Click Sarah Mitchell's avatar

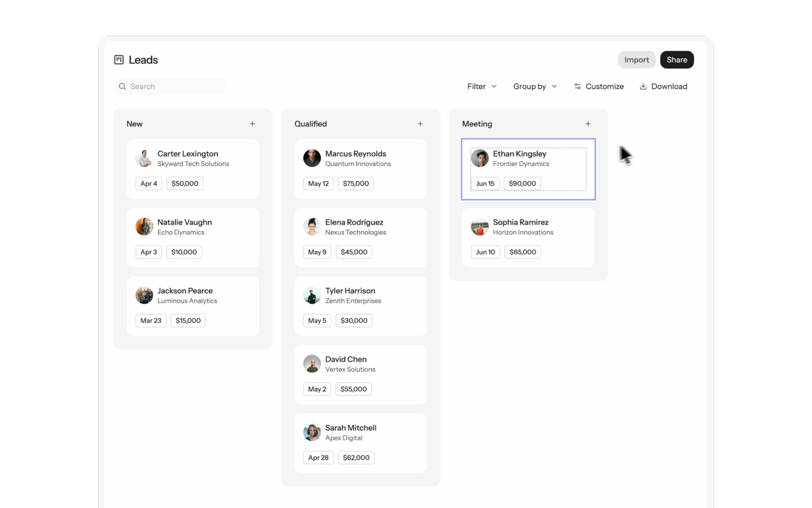(312, 432)
